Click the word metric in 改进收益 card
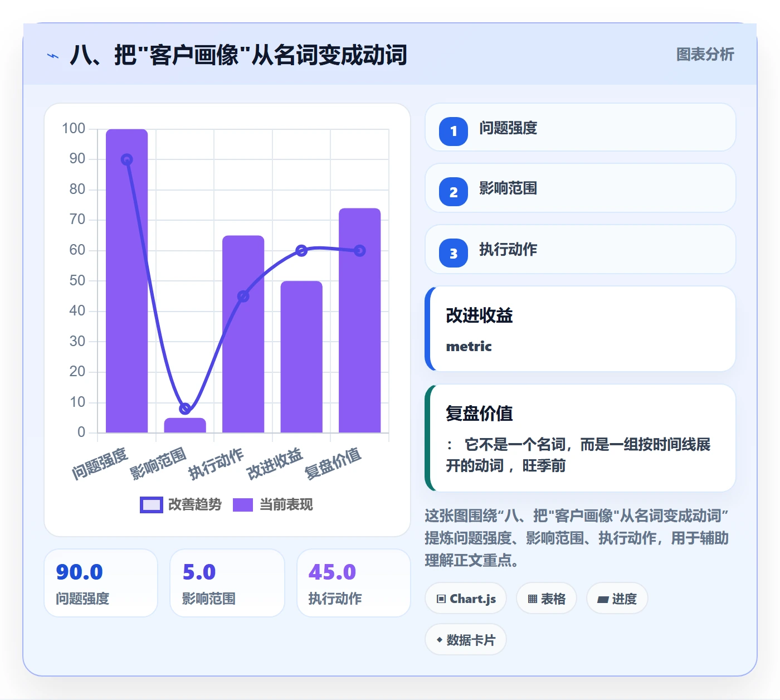 point(469,346)
